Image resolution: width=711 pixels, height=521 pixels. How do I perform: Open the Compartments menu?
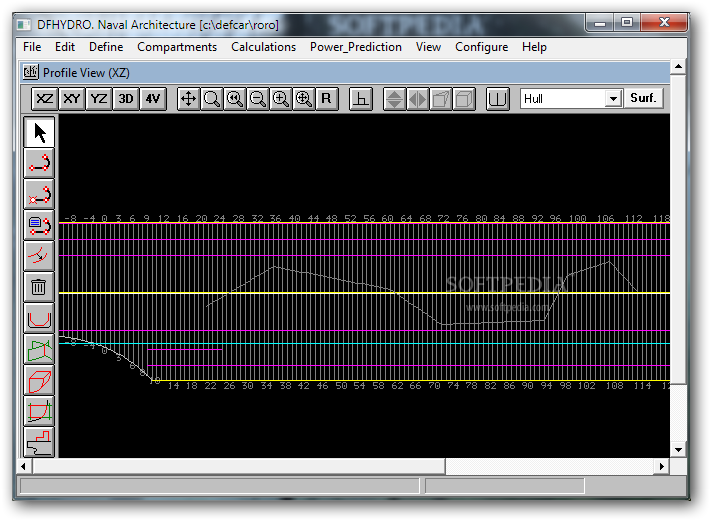click(177, 47)
